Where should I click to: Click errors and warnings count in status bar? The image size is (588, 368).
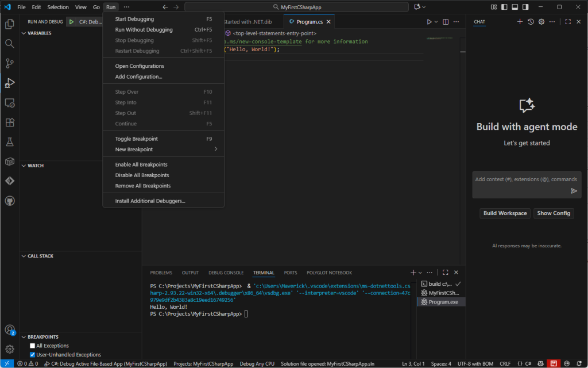(28, 364)
